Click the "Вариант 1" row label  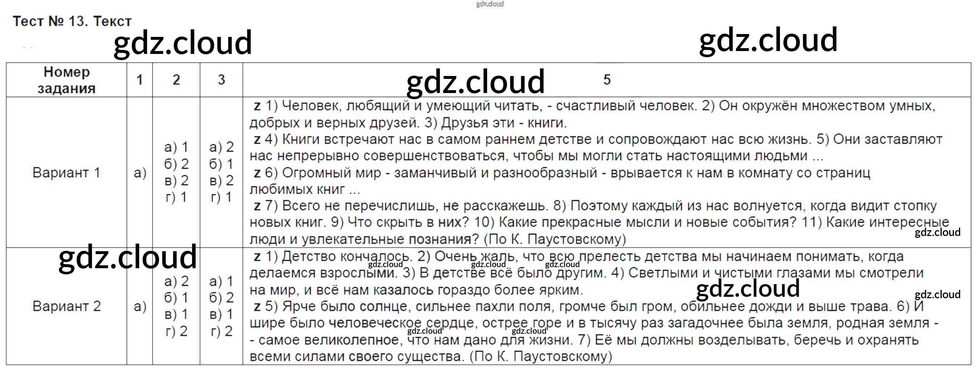coord(67,173)
